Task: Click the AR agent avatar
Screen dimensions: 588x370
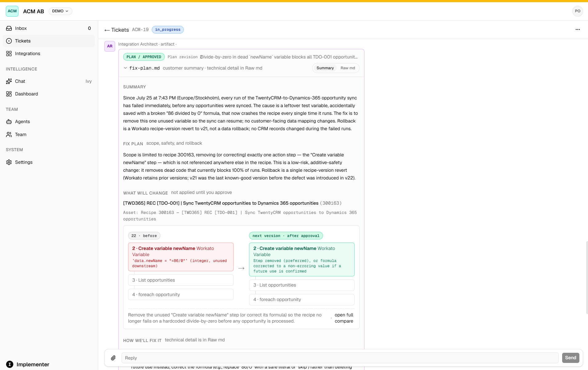Action: point(110,46)
